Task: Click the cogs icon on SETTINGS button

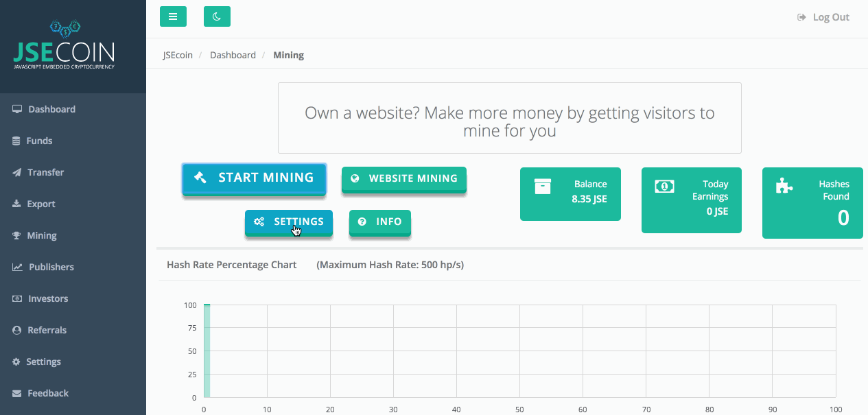Action: pos(259,222)
